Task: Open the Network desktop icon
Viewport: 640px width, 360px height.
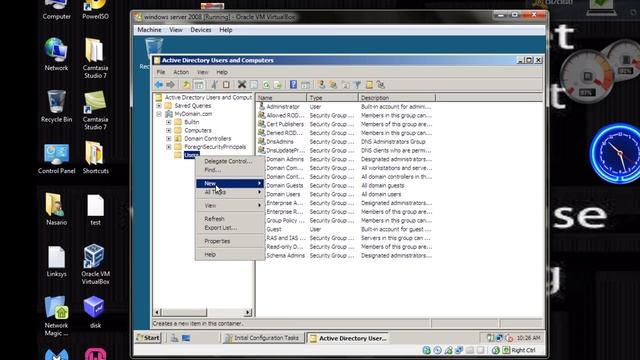Action: click(x=56, y=55)
